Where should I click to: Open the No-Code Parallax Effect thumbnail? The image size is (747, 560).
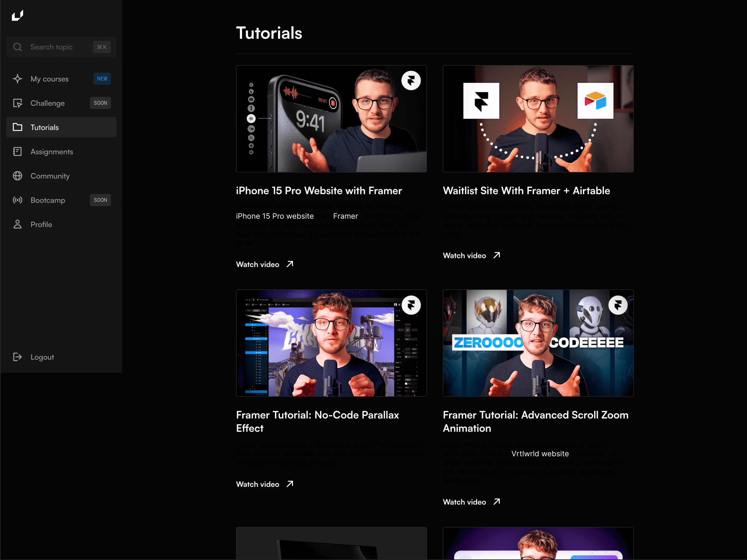click(331, 343)
